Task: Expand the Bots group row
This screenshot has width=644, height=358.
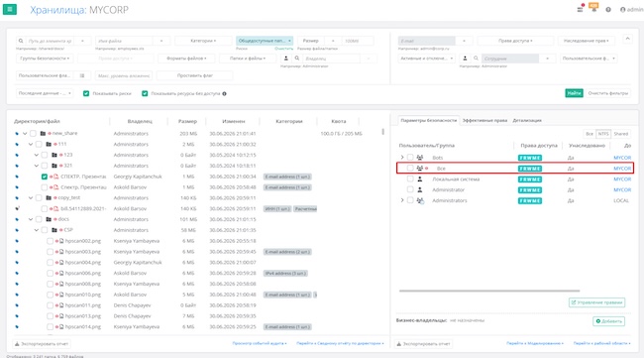Action: point(402,158)
